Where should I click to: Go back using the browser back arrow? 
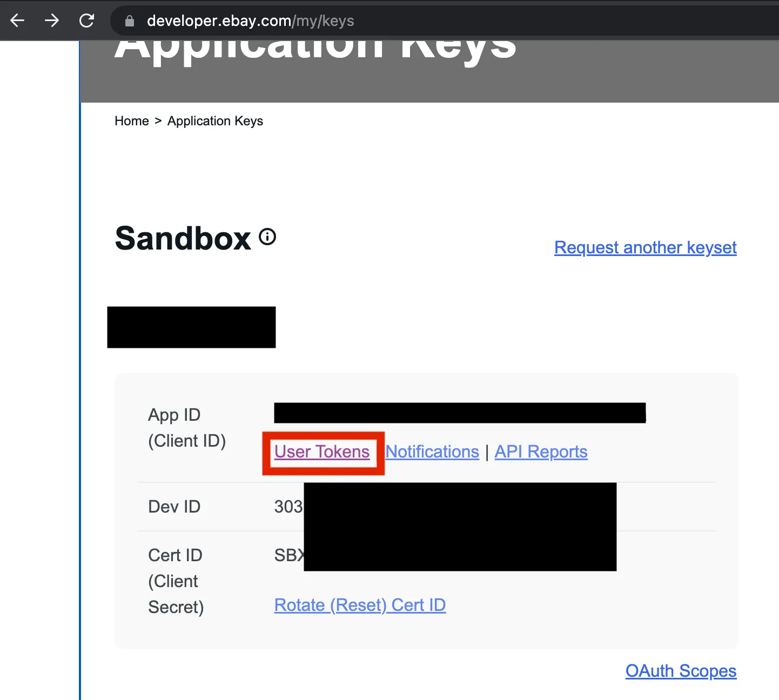[x=17, y=21]
